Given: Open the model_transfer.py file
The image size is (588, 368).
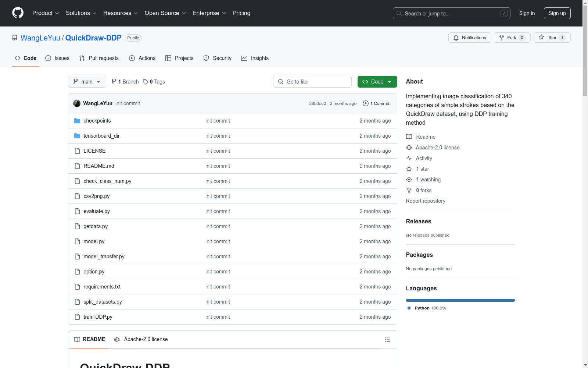Looking at the screenshot, I should [x=104, y=256].
